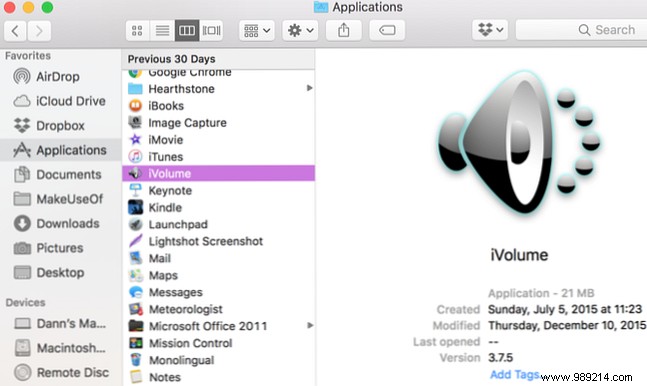Select the Meteorologist app icon
This screenshot has height=386, width=647.
[135, 309]
